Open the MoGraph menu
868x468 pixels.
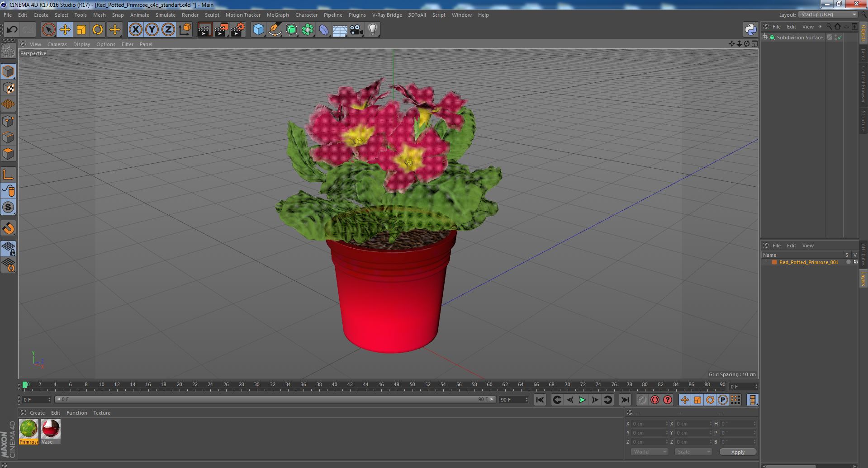click(x=278, y=15)
